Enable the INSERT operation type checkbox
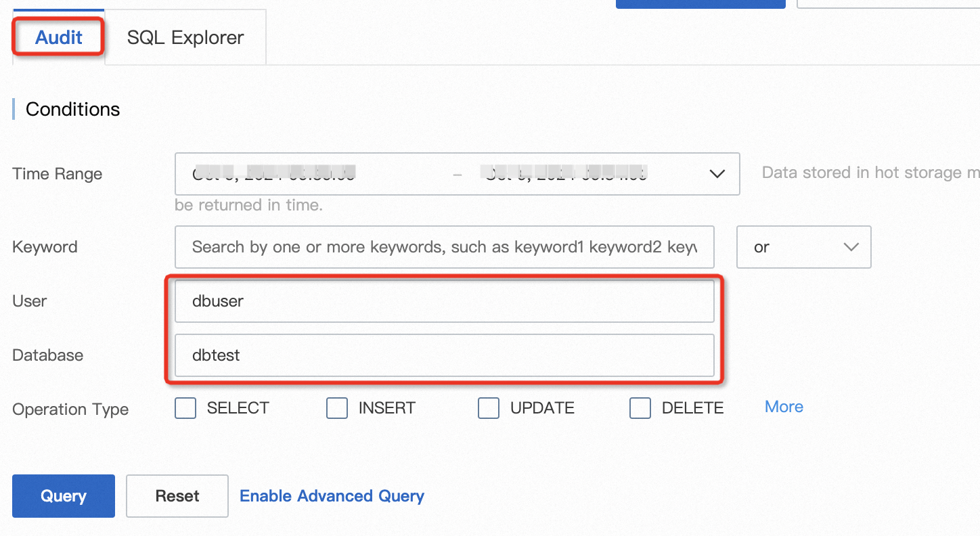The width and height of the screenshot is (980, 536). tap(337, 408)
